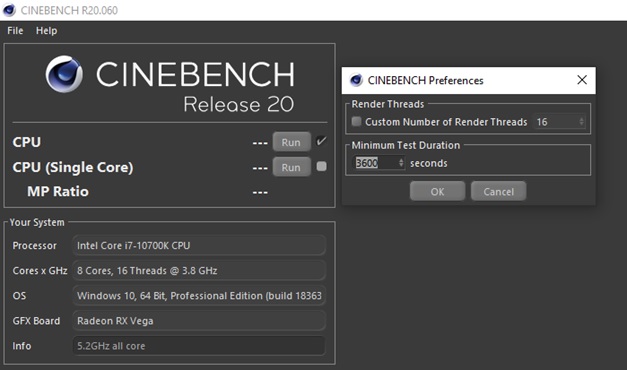Screen dimensions: 627x370
Task: Run the CPU multi-core benchmark
Action: tap(292, 142)
